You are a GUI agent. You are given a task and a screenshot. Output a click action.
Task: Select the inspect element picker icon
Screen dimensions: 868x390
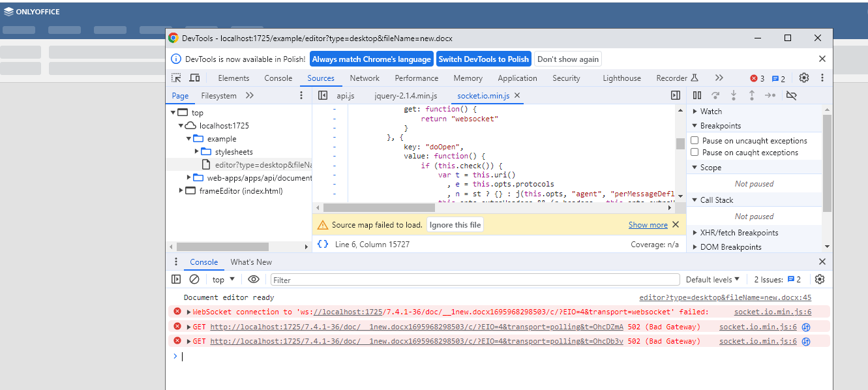coord(176,78)
